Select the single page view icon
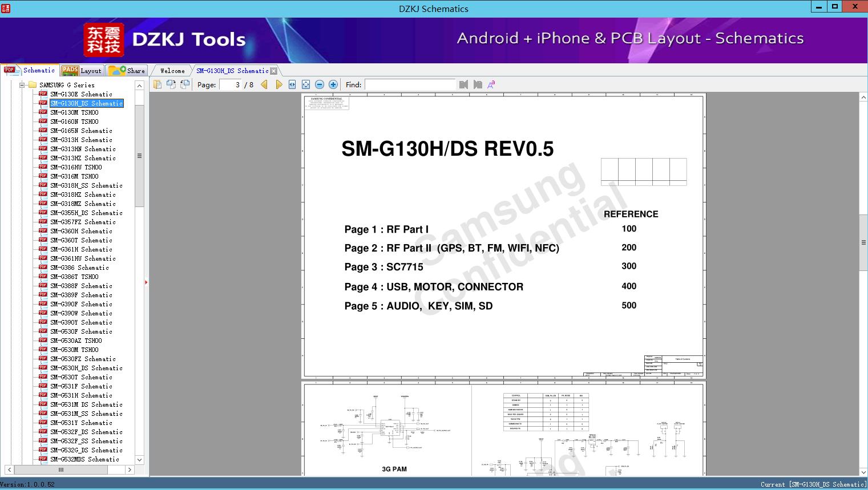The width and height of the screenshot is (868, 490). point(158,84)
